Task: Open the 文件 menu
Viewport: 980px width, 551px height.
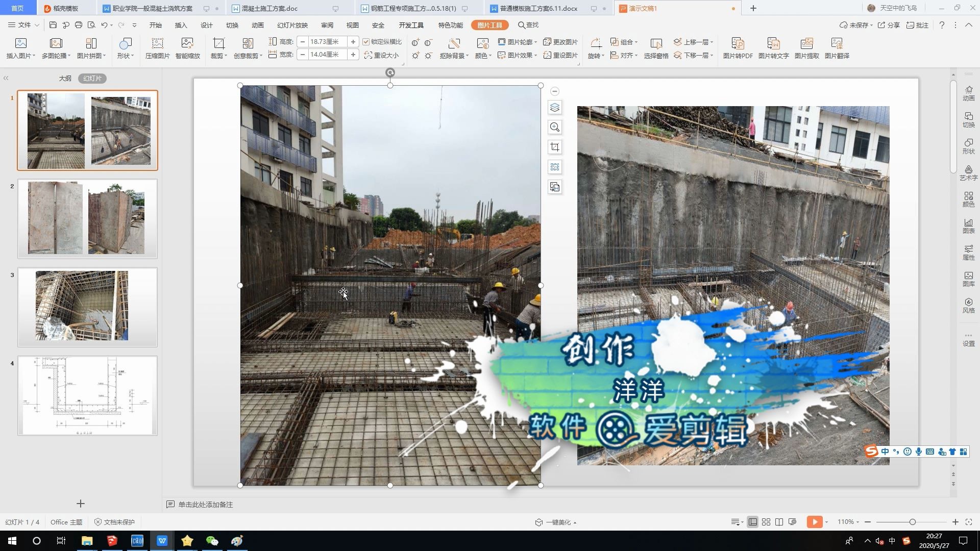Action: click(23, 25)
